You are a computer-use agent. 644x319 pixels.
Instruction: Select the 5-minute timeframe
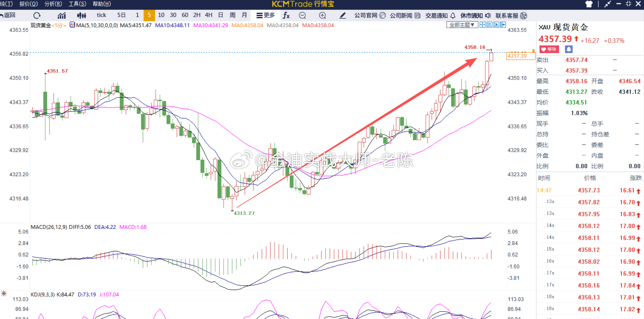[x=149, y=15]
